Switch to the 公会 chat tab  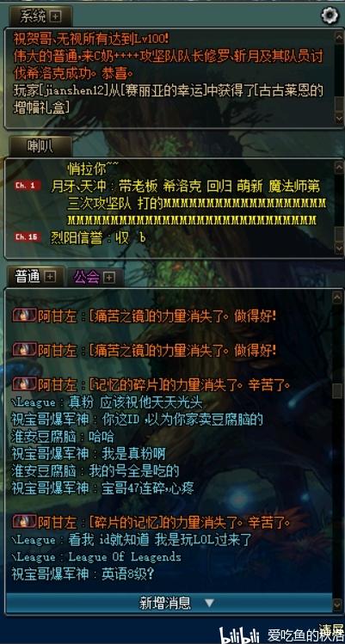tap(87, 278)
